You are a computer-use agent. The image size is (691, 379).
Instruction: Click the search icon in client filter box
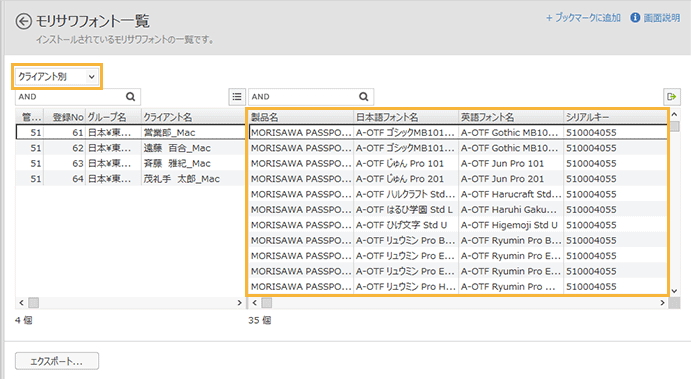(x=130, y=97)
